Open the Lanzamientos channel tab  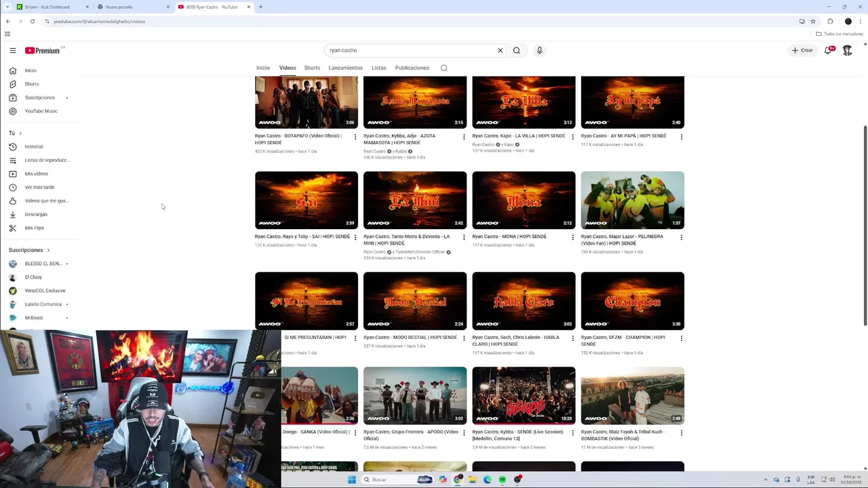[x=346, y=68]
